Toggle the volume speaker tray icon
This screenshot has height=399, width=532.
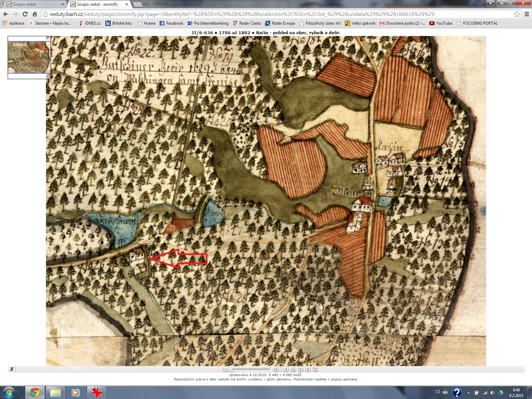click(x=492, y=393)
